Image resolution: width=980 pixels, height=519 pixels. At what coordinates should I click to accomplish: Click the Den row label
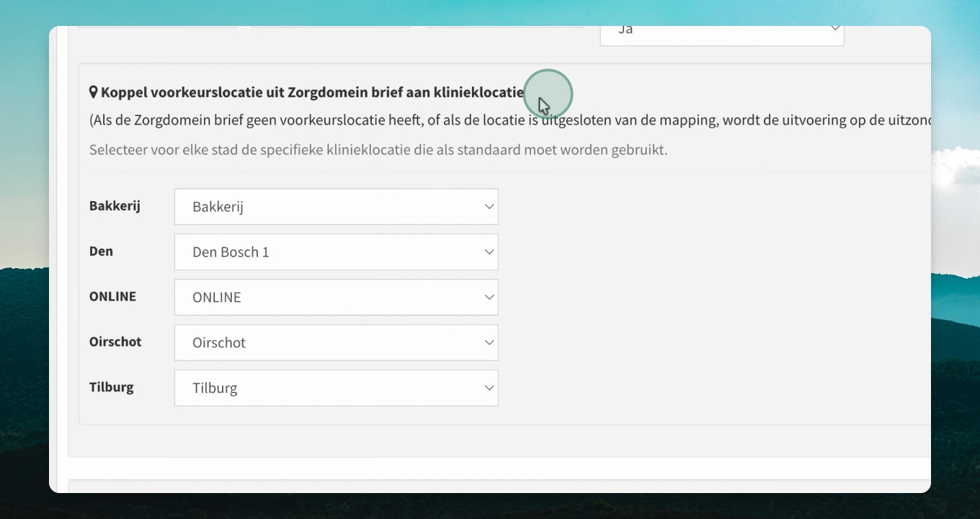click(101, 252)
